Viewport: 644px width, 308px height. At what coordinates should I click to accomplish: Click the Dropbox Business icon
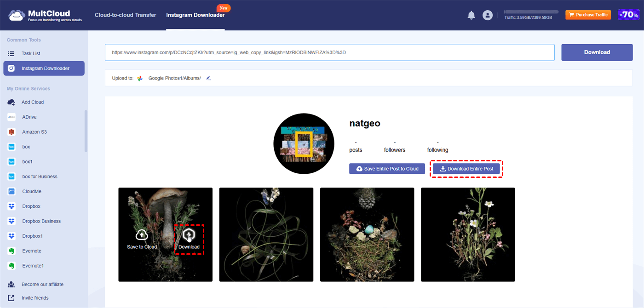11,221
